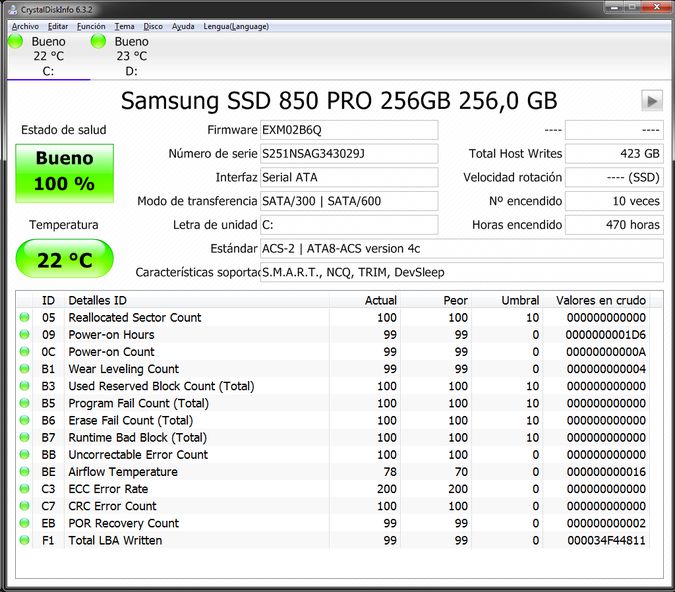Image resolution: width=675 pixels, height=592 pixels.
Task: Click the serial number field S251NSAG343029J
Action: pyautogui.click(x=349, y=154)
